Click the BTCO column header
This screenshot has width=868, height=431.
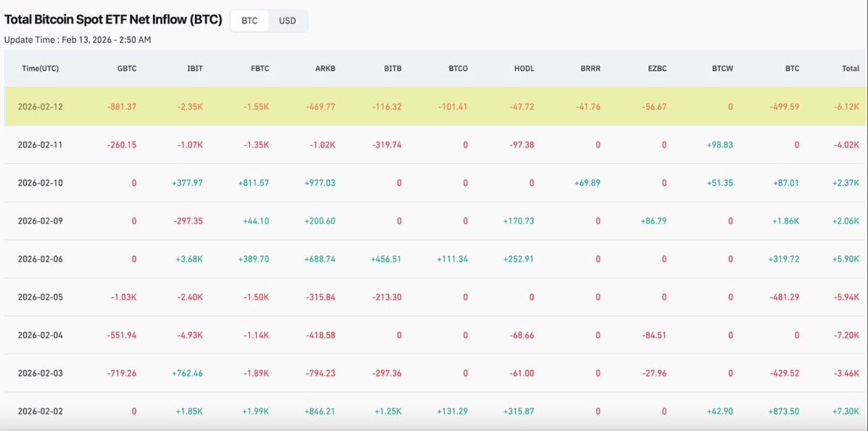click(x=458, y=69)
